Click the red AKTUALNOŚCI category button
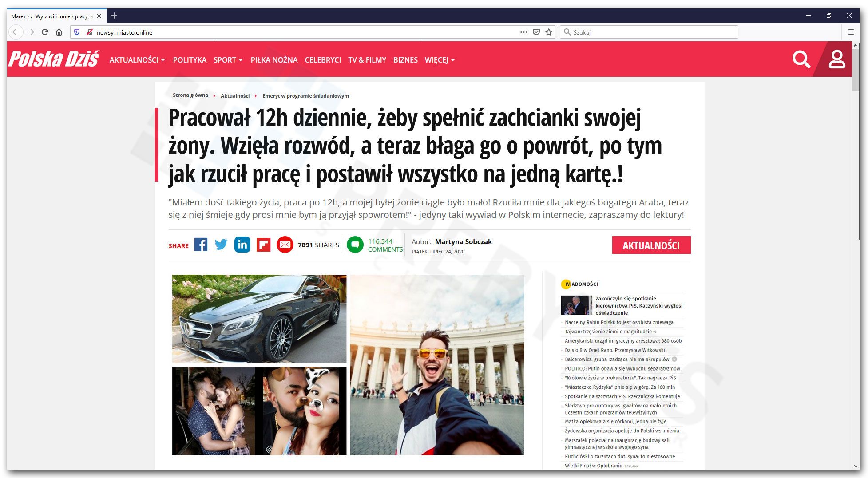 tap(651, 245)
